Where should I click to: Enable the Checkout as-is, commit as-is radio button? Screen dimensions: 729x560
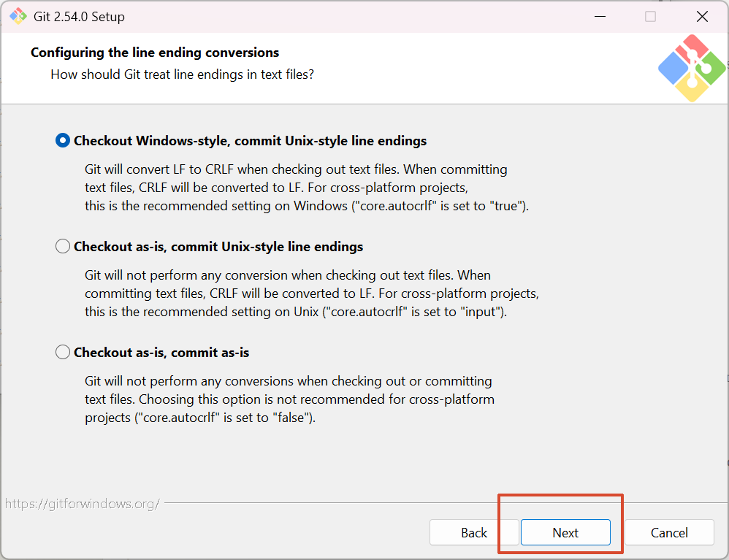63,353
